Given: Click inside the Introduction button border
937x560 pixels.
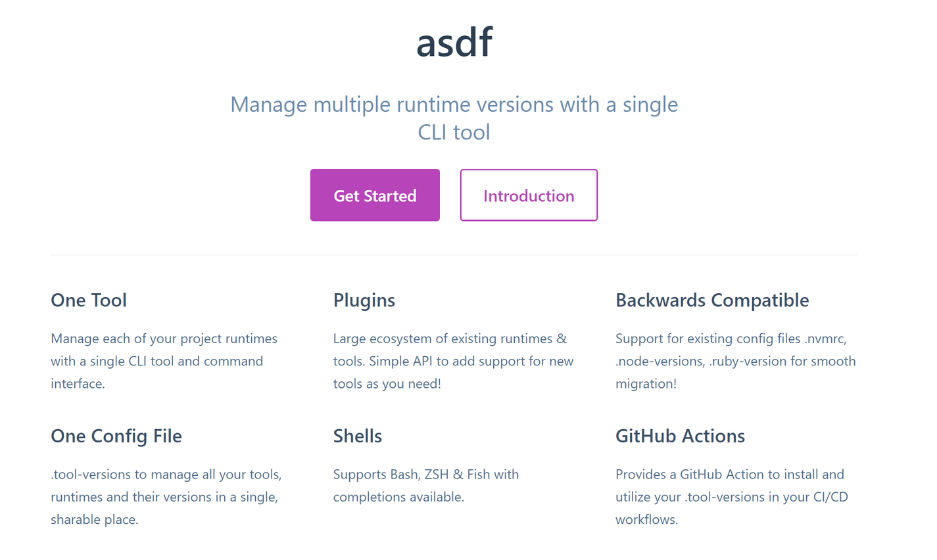Looking at the screenshot, I should point(529,195).
